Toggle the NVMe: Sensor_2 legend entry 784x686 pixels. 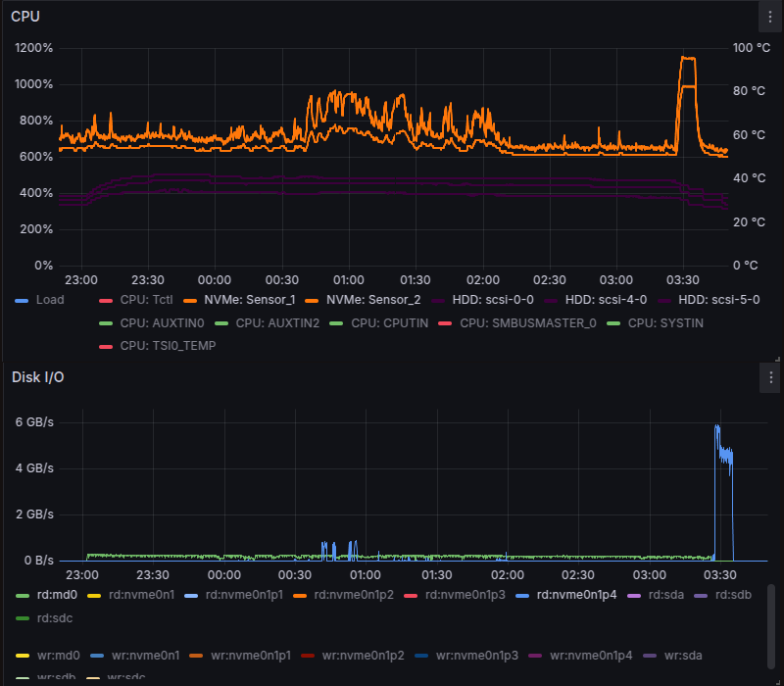pyautogui.click(x=372, y=300)
